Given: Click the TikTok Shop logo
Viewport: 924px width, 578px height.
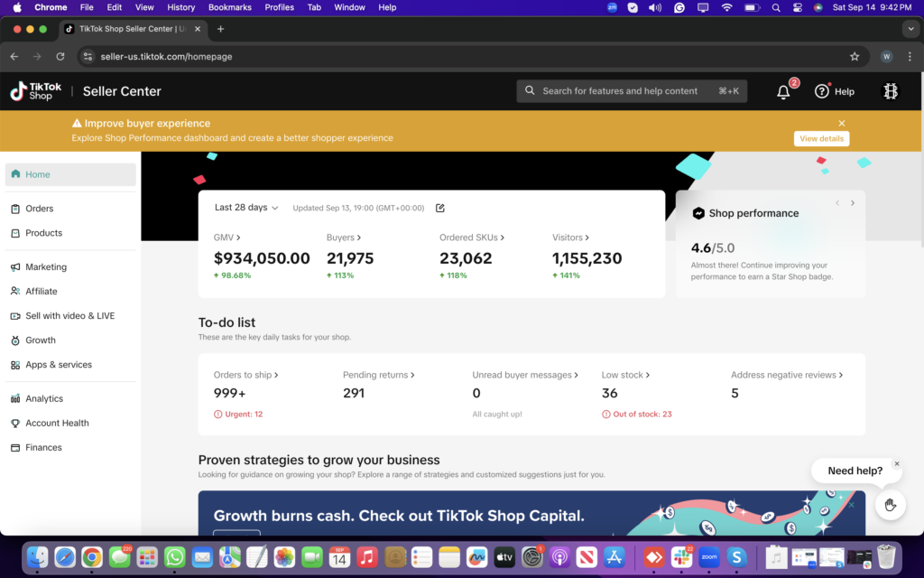Looking at the screenshot, I should click(x=36, y=91).
